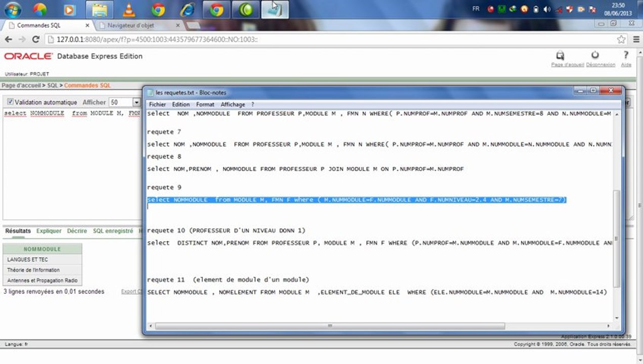Click the Aide question mark icon

coord(626,55)
